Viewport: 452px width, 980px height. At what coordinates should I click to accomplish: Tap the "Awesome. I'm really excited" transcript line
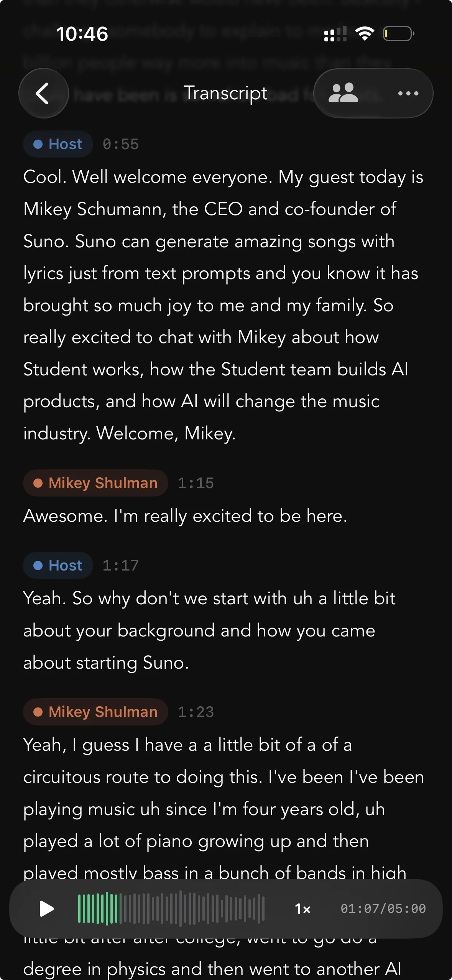(x=185, y=516)
